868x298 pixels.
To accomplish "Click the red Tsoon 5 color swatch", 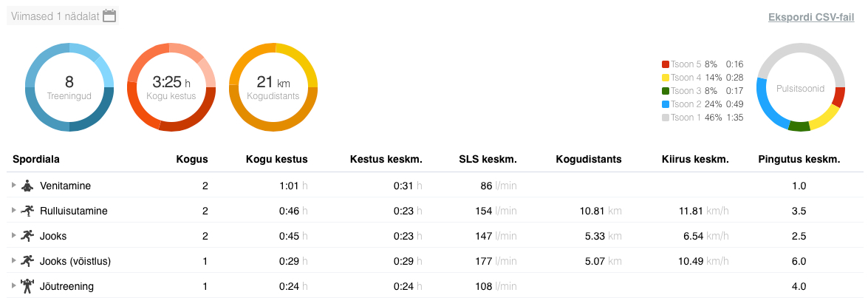I will click(x=665, y=64).
